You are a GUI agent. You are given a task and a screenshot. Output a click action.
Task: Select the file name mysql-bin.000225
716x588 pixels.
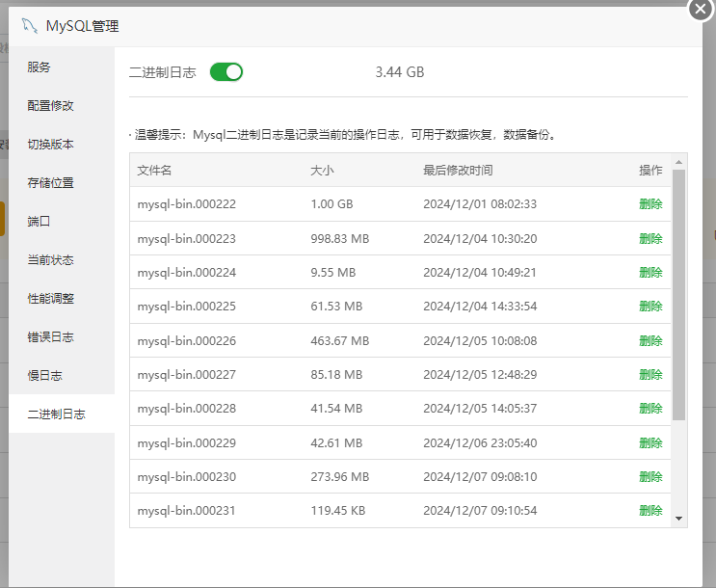pos(187,307)
